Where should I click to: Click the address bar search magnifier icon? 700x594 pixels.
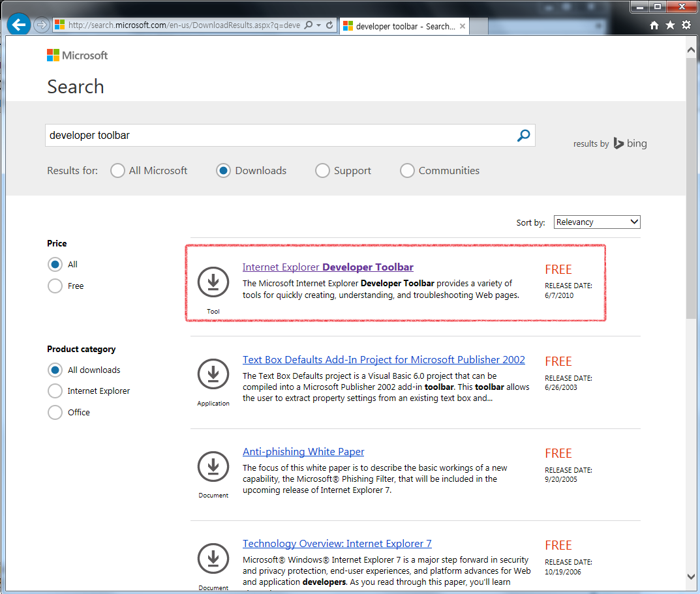pos(309,25)
